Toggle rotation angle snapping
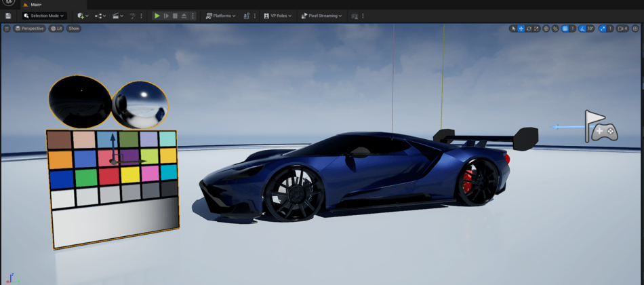 582,28
